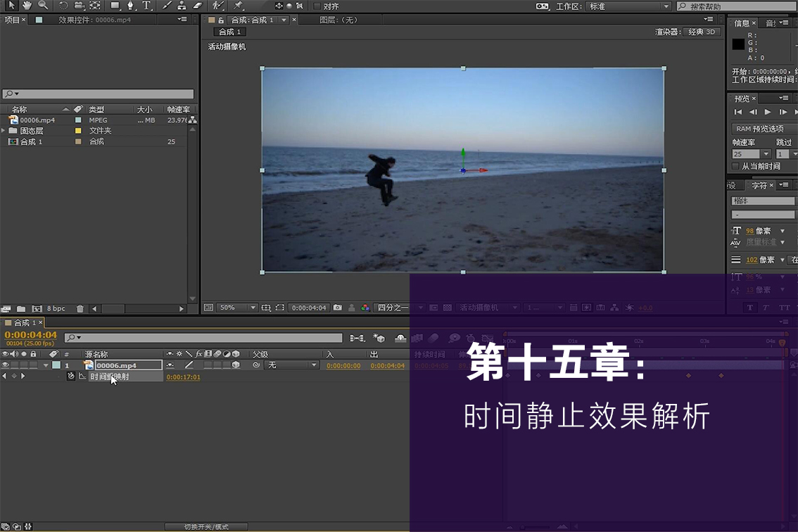The height and width of the screenshot is (532, 798).
Task: Switch to the 项目 panel tab
Action: point(12,20)
